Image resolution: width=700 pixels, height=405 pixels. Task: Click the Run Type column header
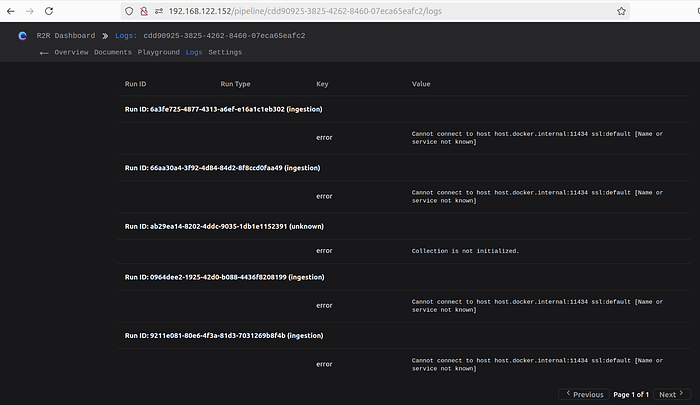point(235,84)
